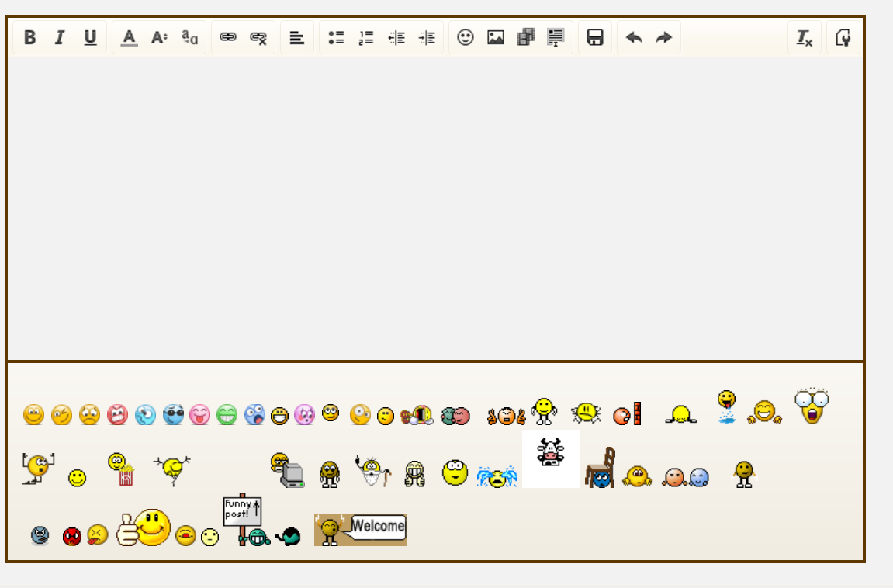Toggle underline text formatting

tap(90, 37)
